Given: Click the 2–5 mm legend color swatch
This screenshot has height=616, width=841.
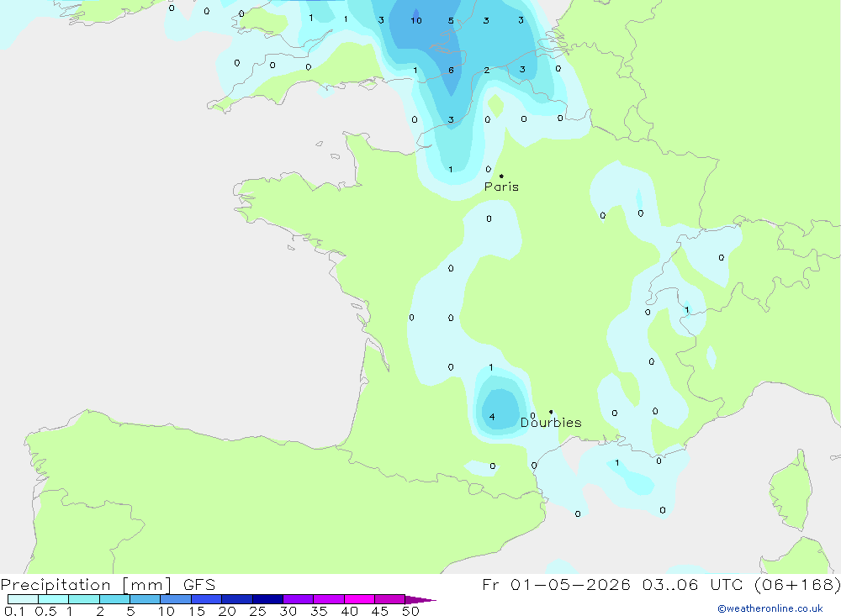Looking at the screenshot, I should click(x=114, y=599).
